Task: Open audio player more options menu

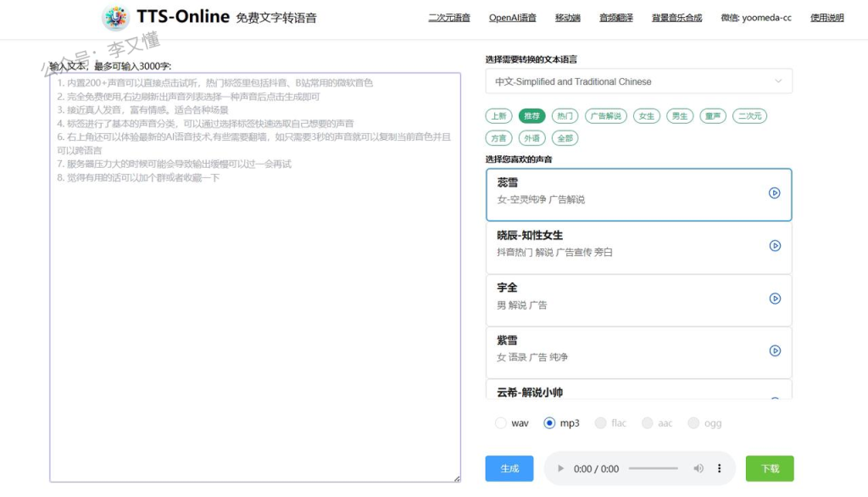Action: (x=720, y=469)
